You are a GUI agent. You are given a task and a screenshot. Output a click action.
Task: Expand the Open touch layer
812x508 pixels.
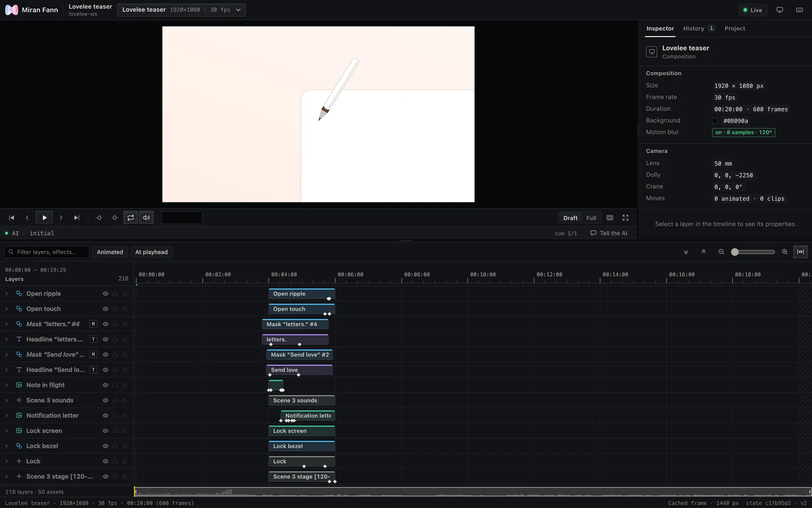pos(7,309)
